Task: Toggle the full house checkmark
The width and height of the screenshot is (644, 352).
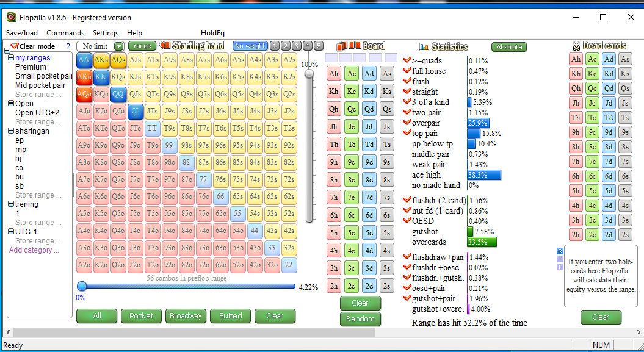Action: 407,71
